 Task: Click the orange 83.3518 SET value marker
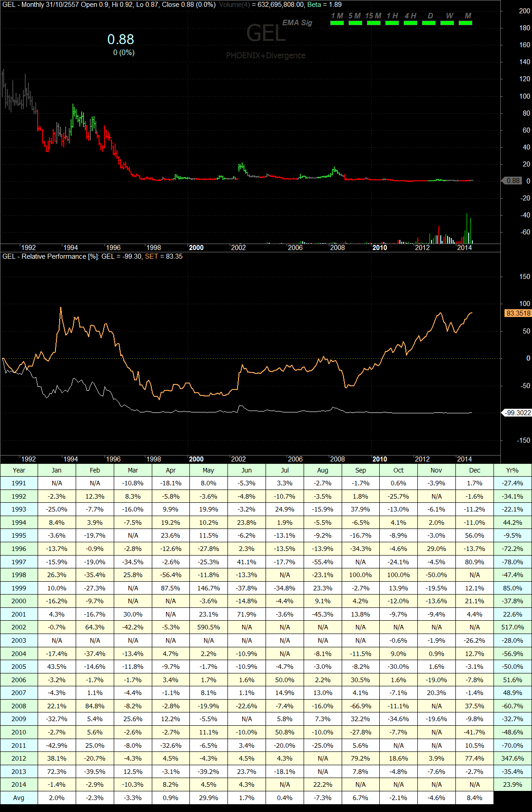pyautogui.click(x=518, y=313)
